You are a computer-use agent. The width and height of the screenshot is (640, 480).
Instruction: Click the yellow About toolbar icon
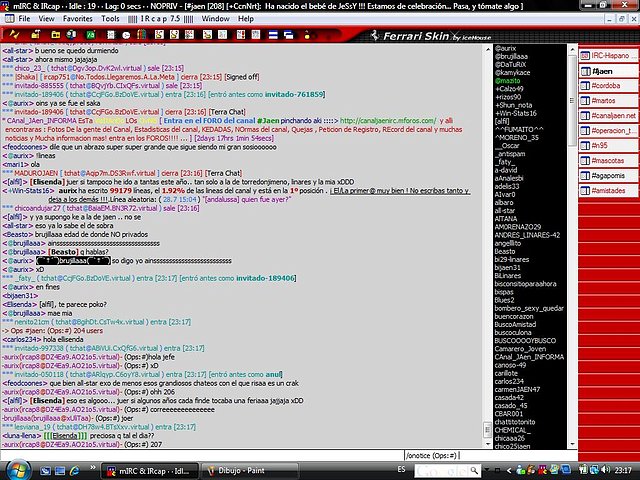point(307,35)
